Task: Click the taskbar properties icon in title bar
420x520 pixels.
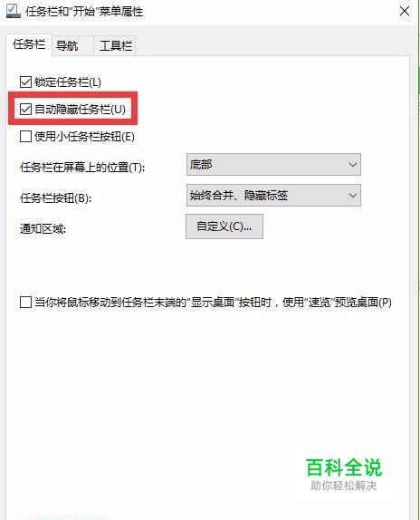Action: coord(14,11)
